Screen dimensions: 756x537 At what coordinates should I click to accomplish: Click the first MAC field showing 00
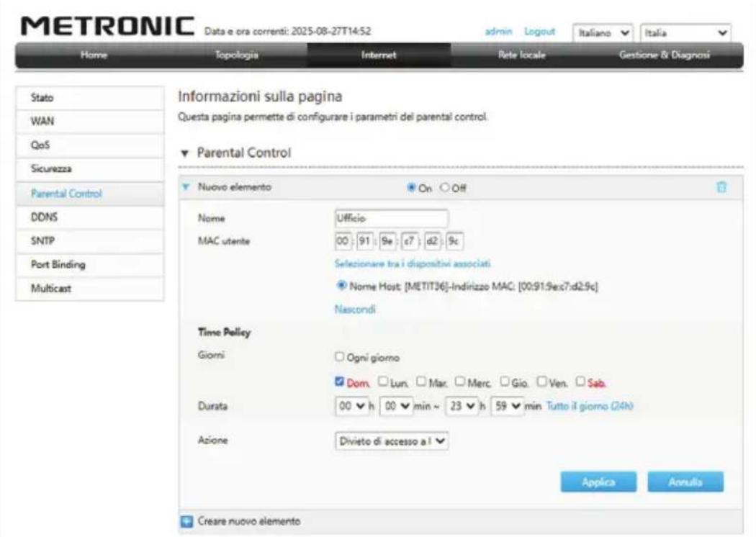coord(343,241)
